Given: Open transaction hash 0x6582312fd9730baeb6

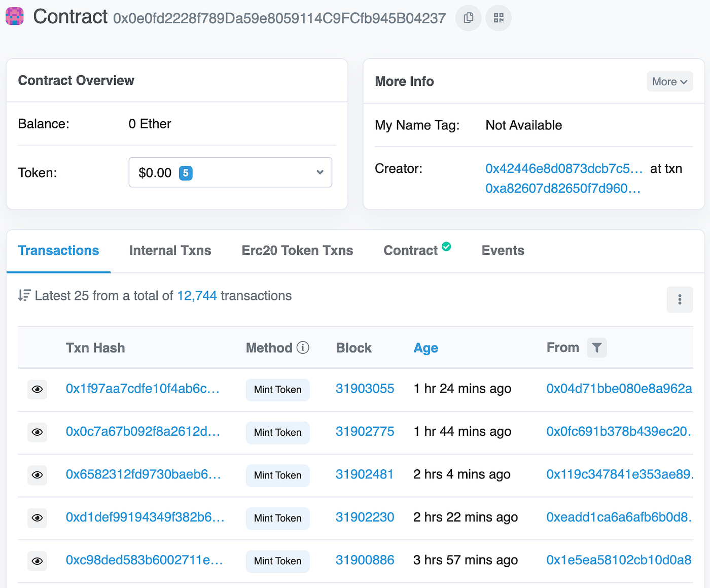Looking at the screenshot, I should [x=144, y=474].
